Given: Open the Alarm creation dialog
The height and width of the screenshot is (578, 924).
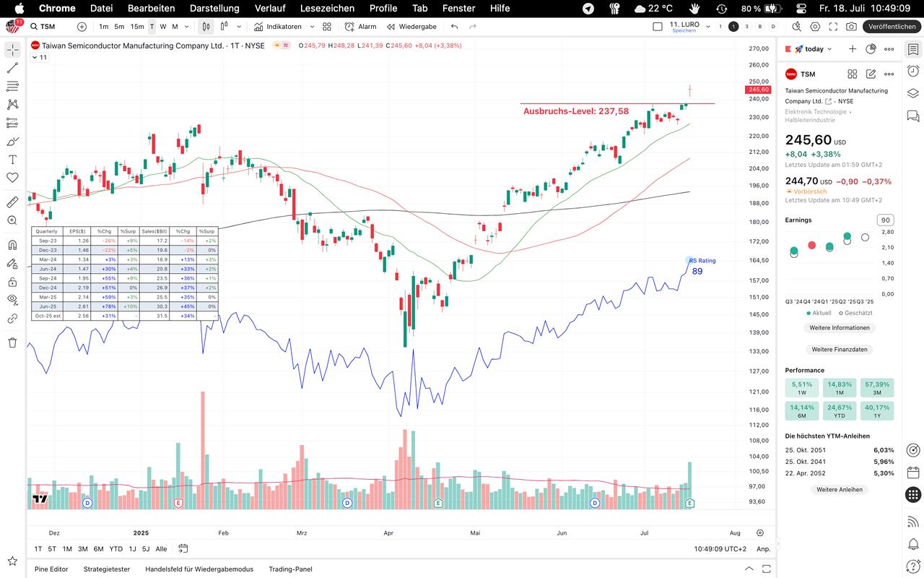Looking at the screenshot, I should coord(361,27).
